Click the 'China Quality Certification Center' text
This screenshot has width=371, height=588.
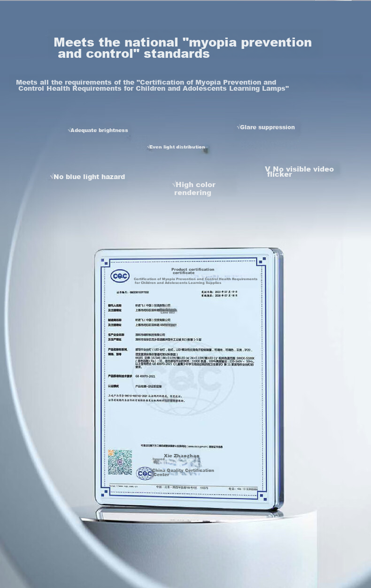tap(183, 472)
